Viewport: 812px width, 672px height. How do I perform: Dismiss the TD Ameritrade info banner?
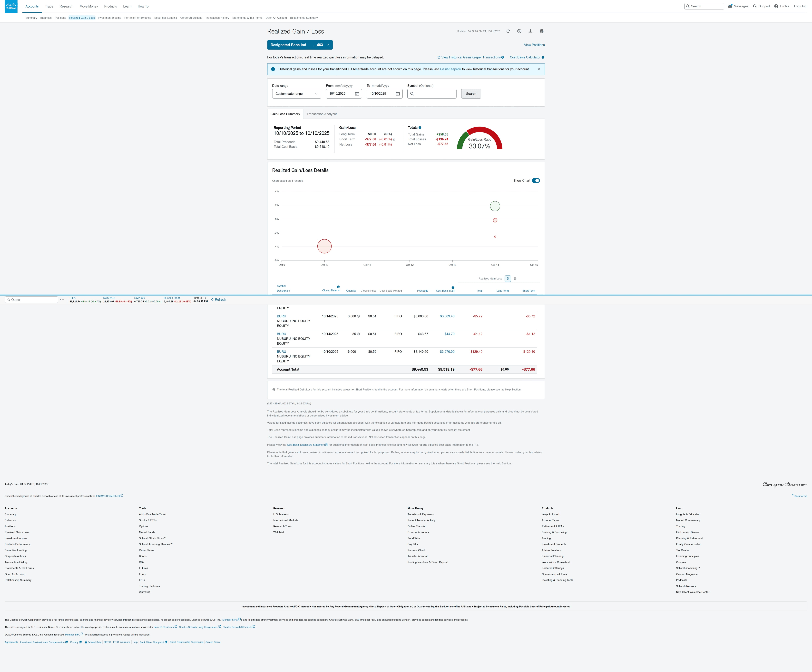539,69
